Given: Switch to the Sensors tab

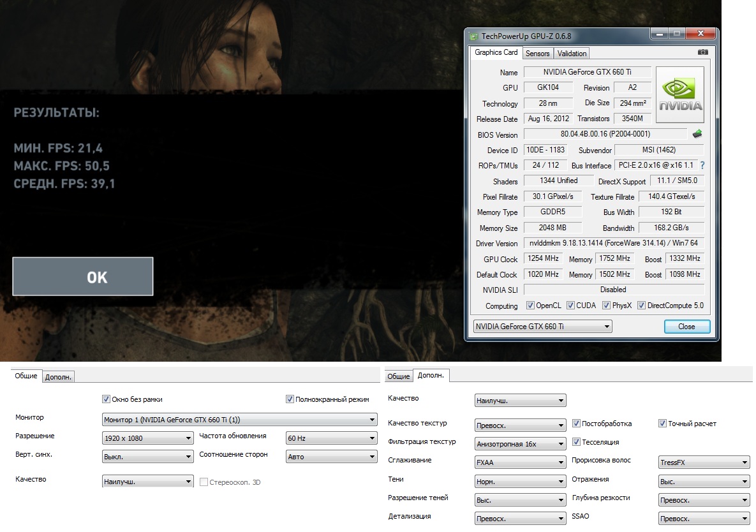Looking at the screenshot, I should (x=537, y=54).
